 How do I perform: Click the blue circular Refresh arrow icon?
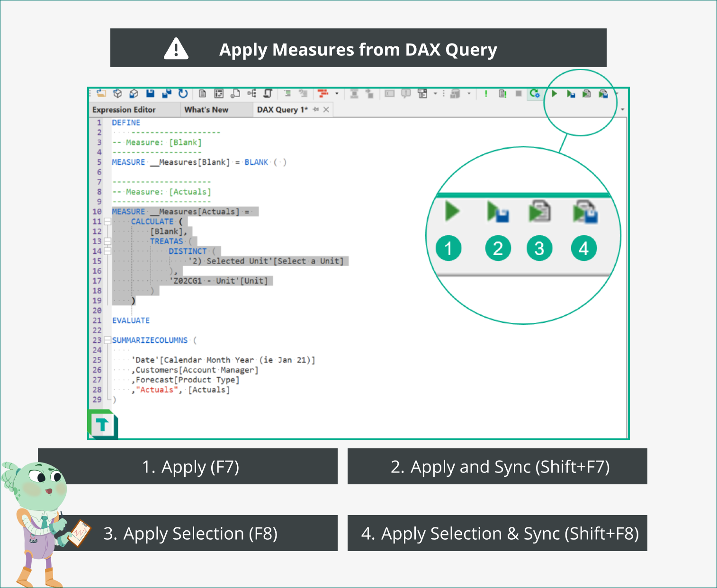point(183,93)
